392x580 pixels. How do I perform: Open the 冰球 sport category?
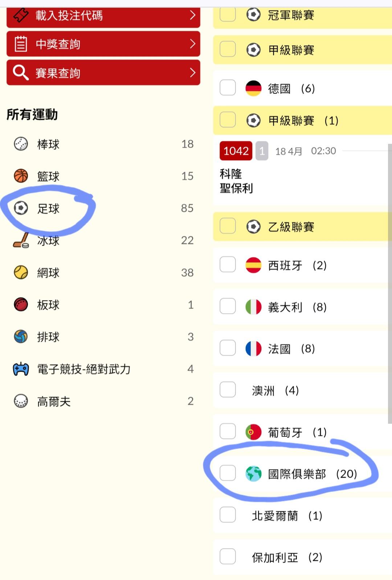click(48, 241)
